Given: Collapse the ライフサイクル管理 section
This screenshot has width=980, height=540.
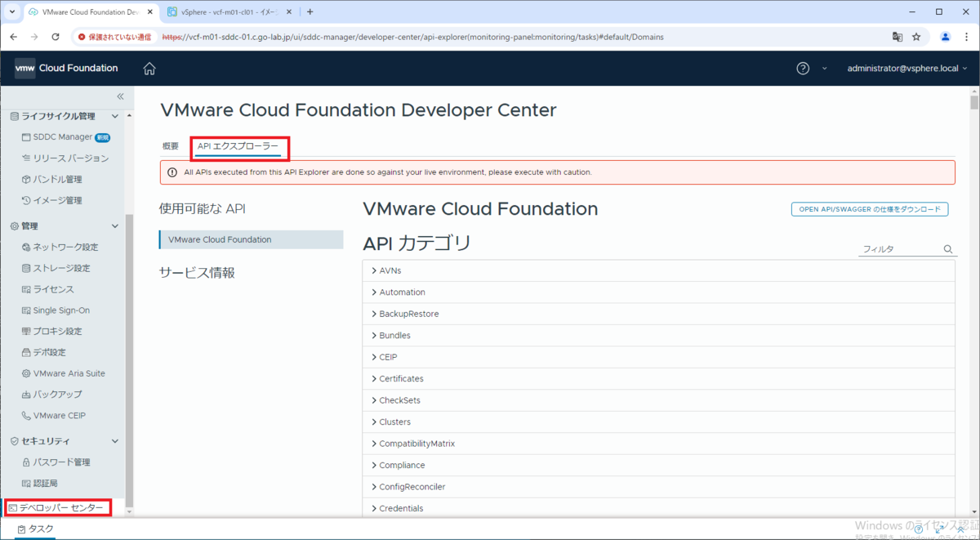Looking at the screenshot, I should click(x=115, y=116).
